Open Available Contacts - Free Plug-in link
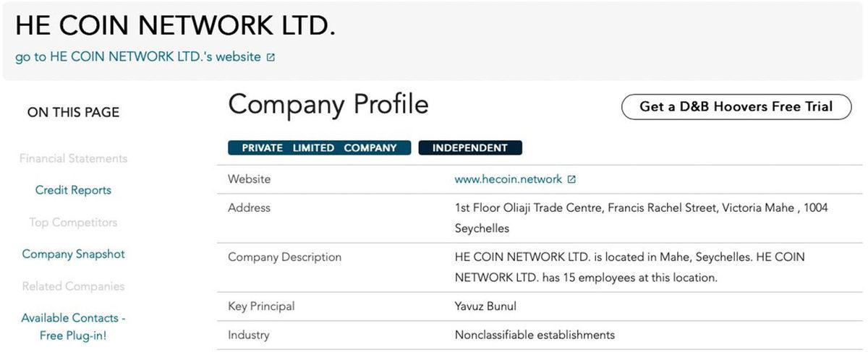Image resolution: width=868 pixels, height=352 pixels. (73, 327)
